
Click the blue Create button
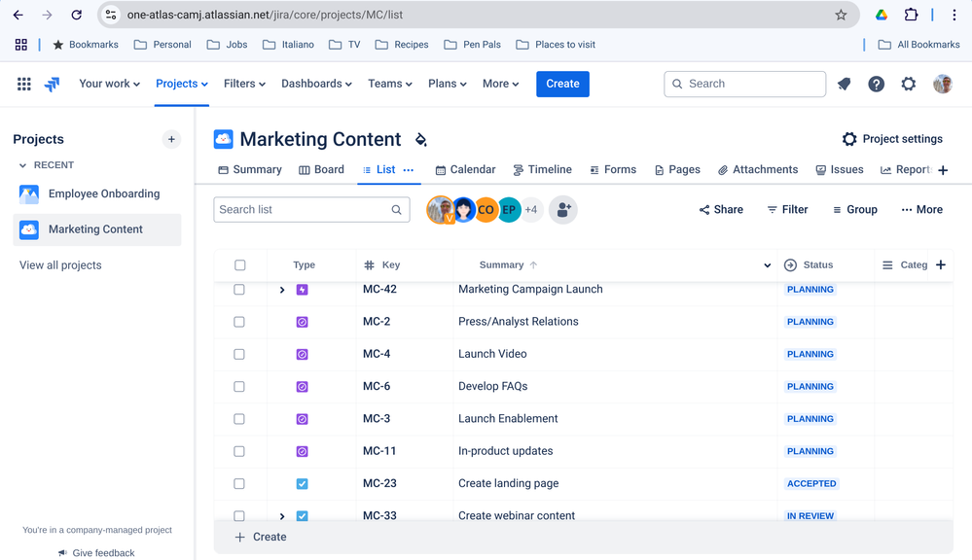[x=562, y=84]
